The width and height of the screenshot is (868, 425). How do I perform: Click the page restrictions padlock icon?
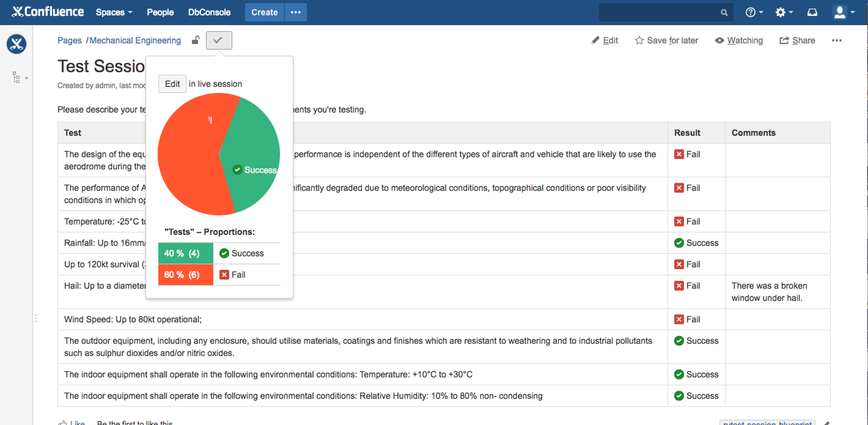pyautogui.click(x=195, y=40)
